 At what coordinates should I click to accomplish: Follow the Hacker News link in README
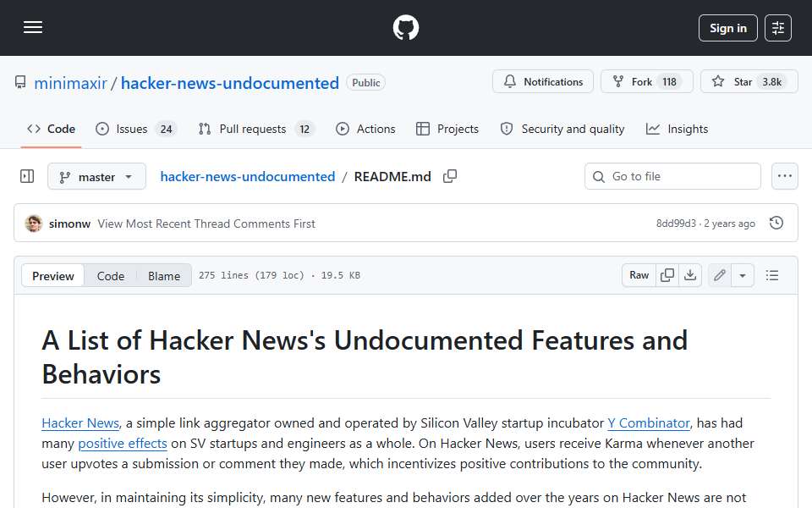click(x=80, y=423)
